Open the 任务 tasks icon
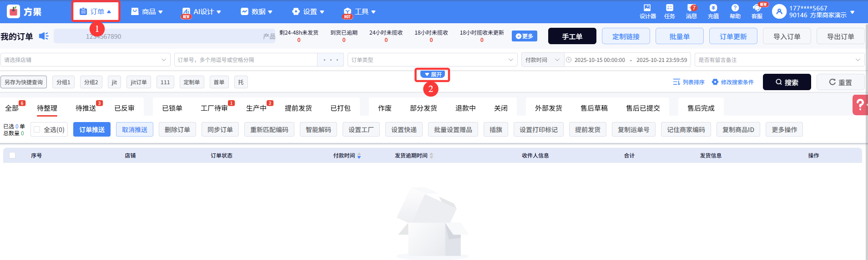This screenshot has width=868, height=260. click(x=669, y=8)
